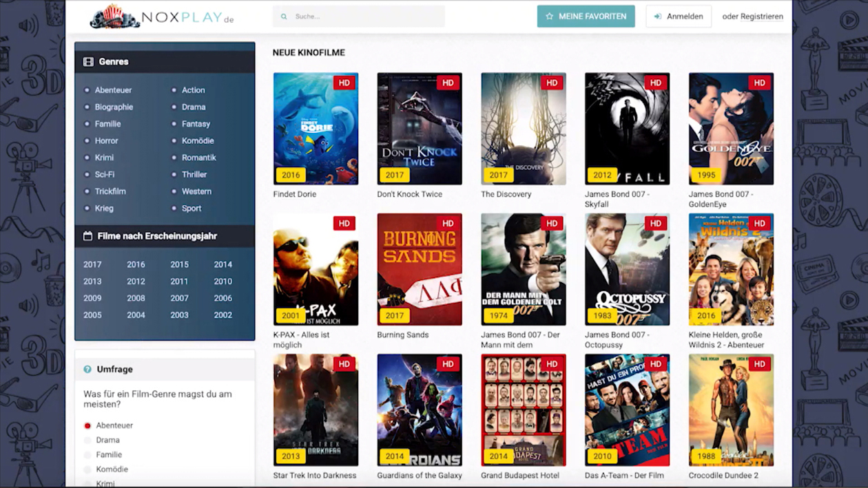868x488 pixels.
Task: Click the calendar icon beside Erscheinungsjahr
Action: pos(87,236)
